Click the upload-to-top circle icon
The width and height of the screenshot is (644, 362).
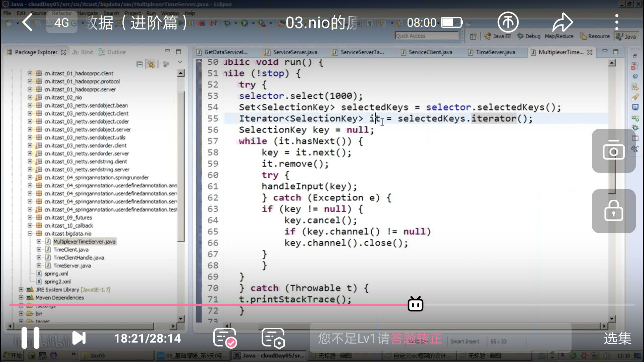[x=507, y=22]
